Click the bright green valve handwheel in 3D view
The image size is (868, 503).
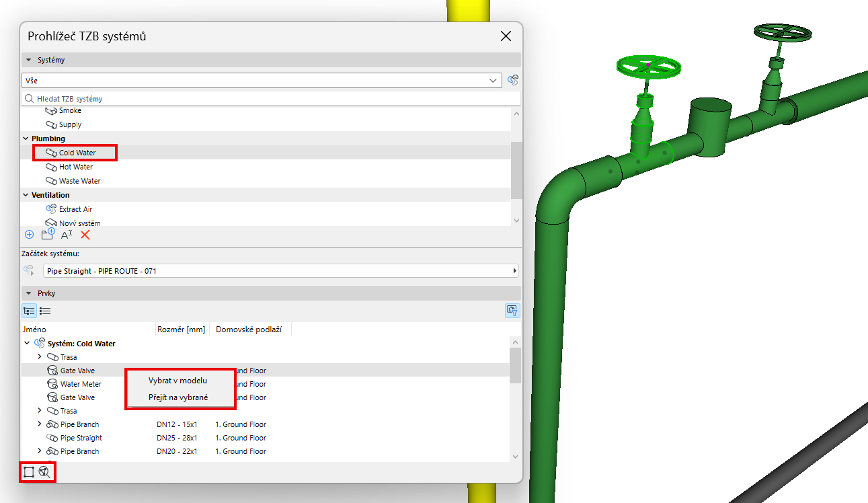tap(648, 67)
